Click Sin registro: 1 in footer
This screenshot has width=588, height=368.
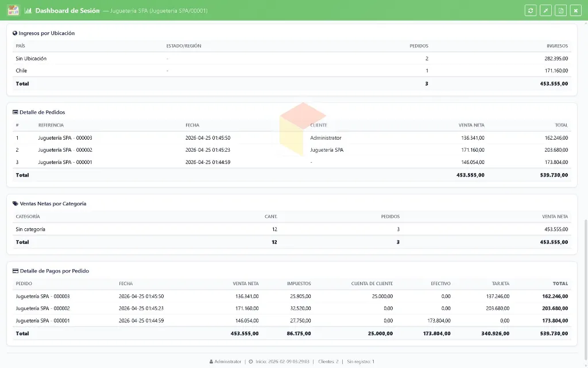point(361,362)
